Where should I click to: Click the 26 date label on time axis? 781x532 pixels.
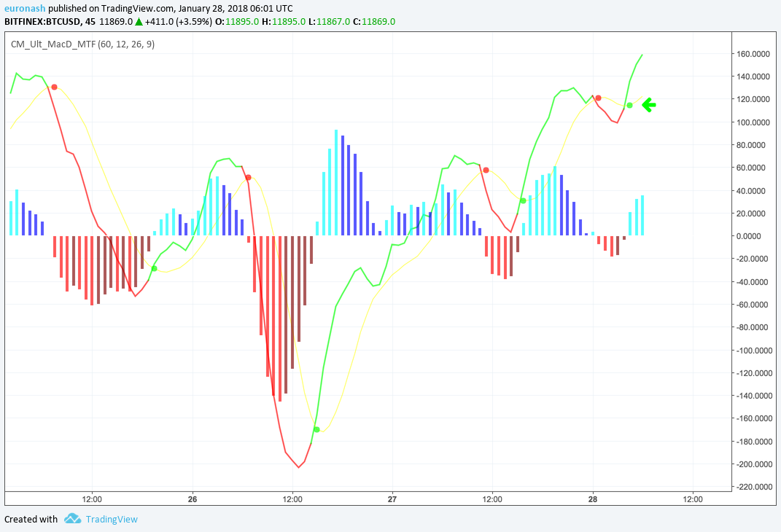[193, 499]
